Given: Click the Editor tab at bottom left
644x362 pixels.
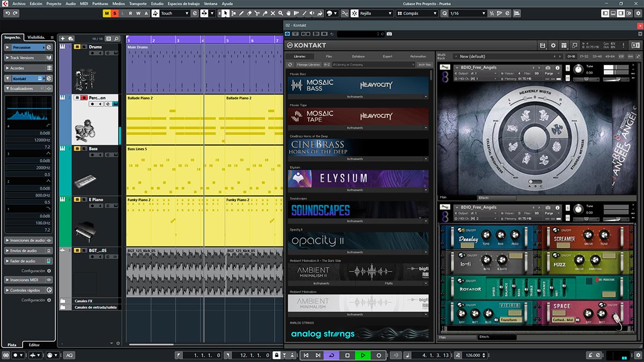Looking at the screenshot, I should point(34,345).
